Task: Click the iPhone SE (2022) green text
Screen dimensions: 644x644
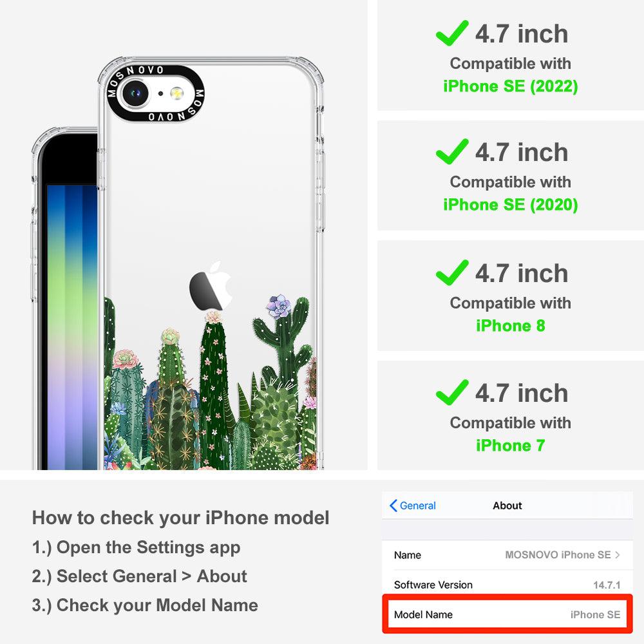Action: [x=511, y=86]
